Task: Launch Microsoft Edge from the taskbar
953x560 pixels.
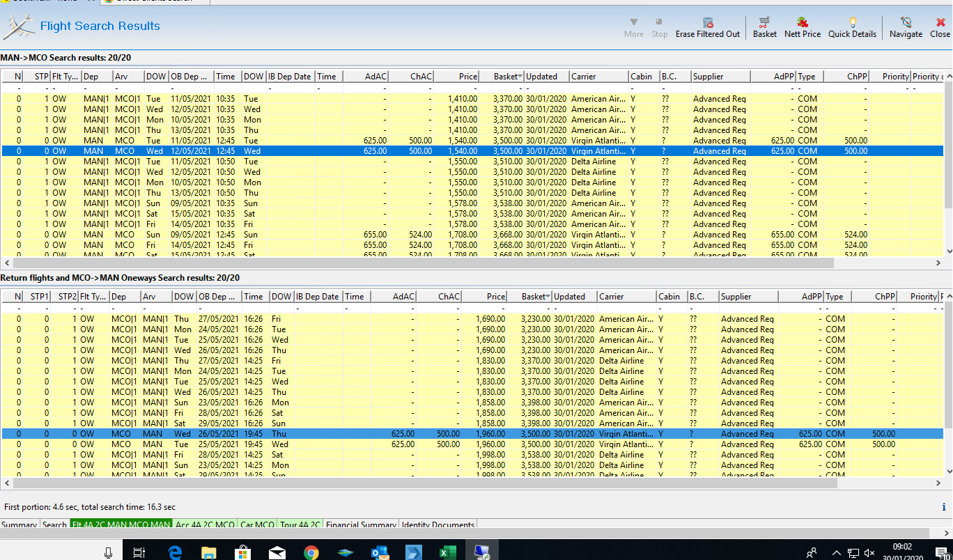Action: pyautogui.click(x=176, y=552)
